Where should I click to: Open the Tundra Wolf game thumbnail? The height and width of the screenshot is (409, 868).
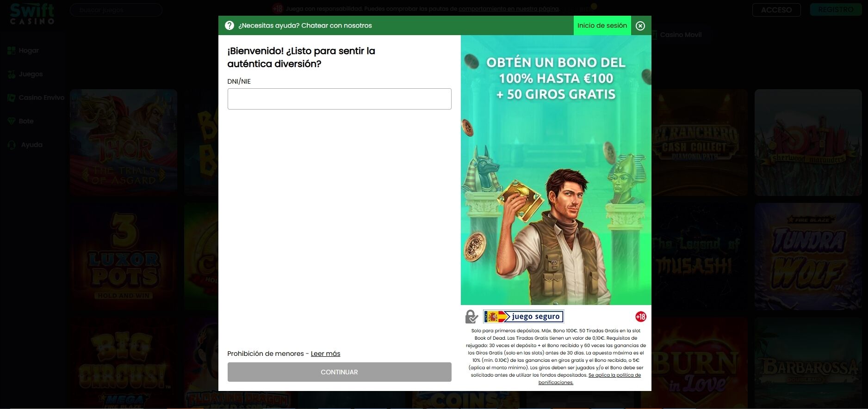point(808,256)
